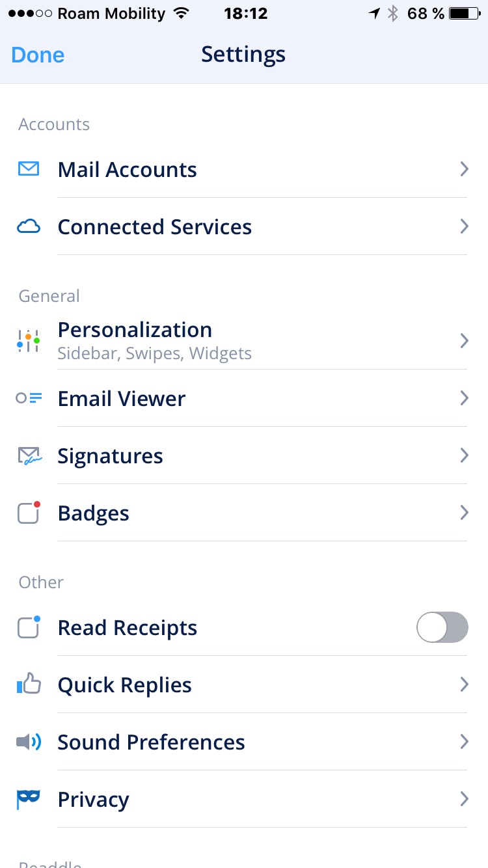Open the Connected Services menu item
The width and height of the screenshot is (488, 868).
tap(155, 227)
